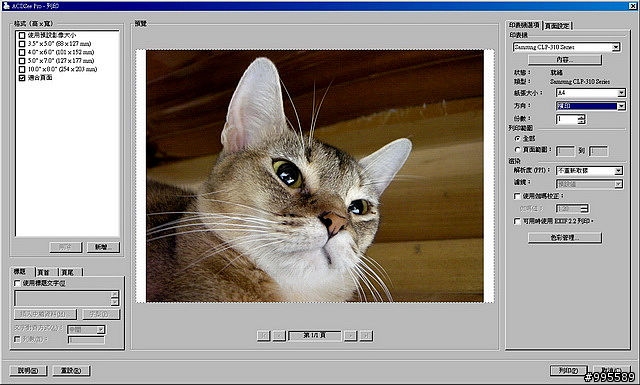
Task: Click the Samsung CLP-310 Series type text
Action: pos(580,82)
